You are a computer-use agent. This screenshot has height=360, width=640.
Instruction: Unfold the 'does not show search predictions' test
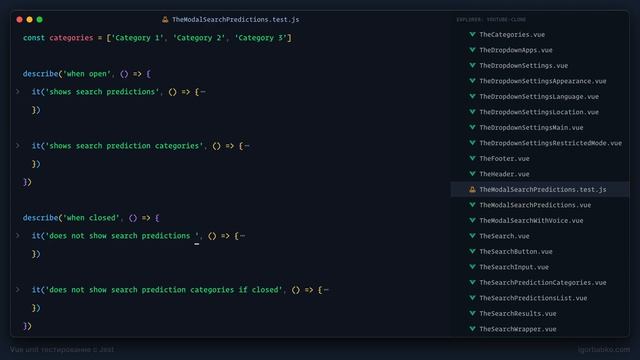18,236
